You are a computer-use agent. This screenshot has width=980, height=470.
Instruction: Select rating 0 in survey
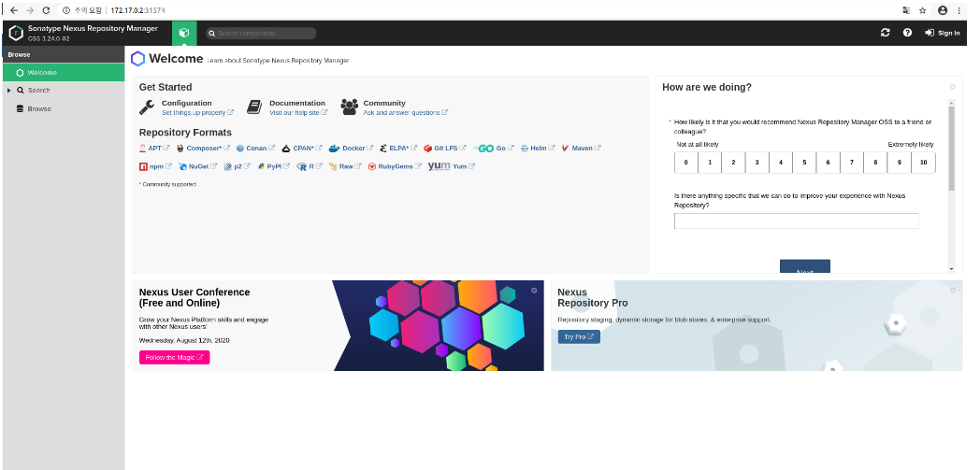[x=686, y=163]
